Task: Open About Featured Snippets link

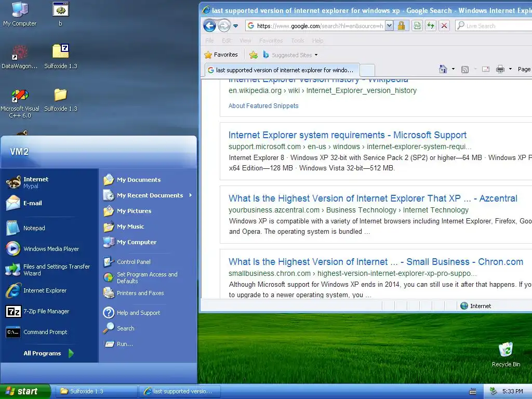Action: [263, 106]
